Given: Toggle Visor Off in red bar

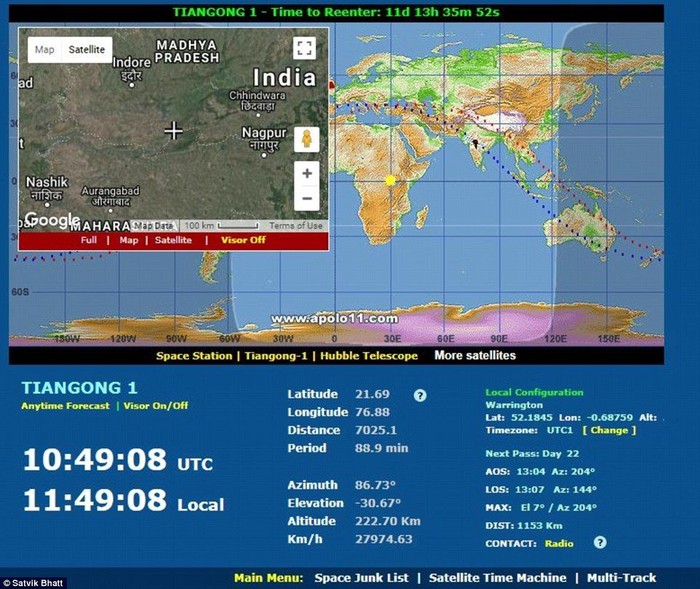Looking at the screenshot, I should pos(243,240).
